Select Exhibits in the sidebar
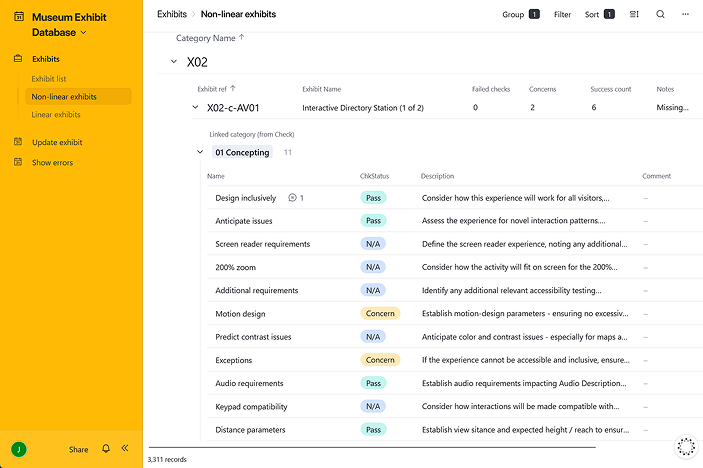The width and height of the screenshot is (703, 468). pos(46,59)
